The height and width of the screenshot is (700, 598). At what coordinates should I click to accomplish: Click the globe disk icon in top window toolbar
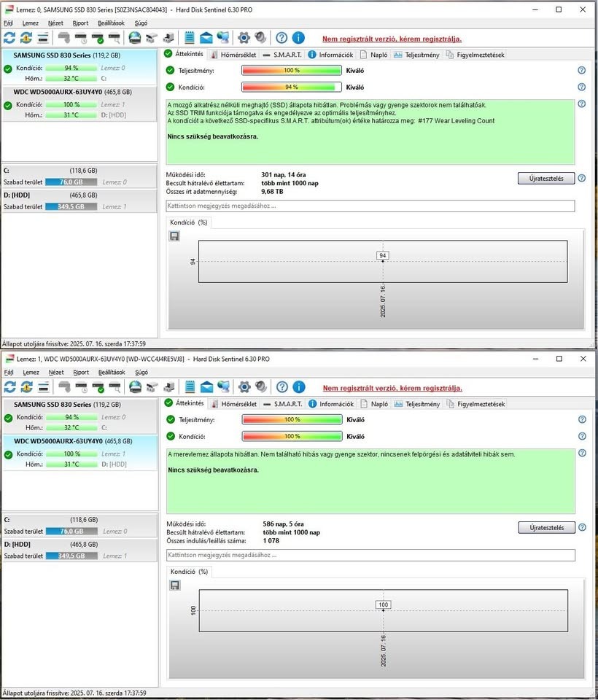(134, 38)
